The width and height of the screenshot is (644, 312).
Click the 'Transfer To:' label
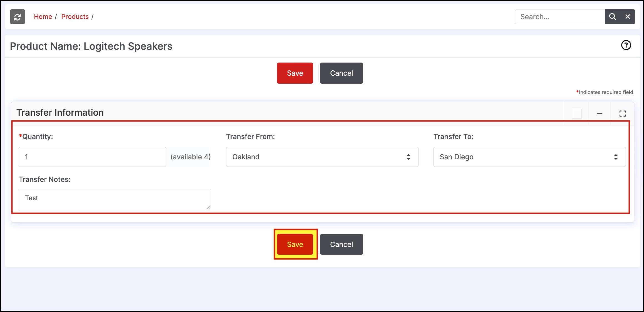point(454,137)
